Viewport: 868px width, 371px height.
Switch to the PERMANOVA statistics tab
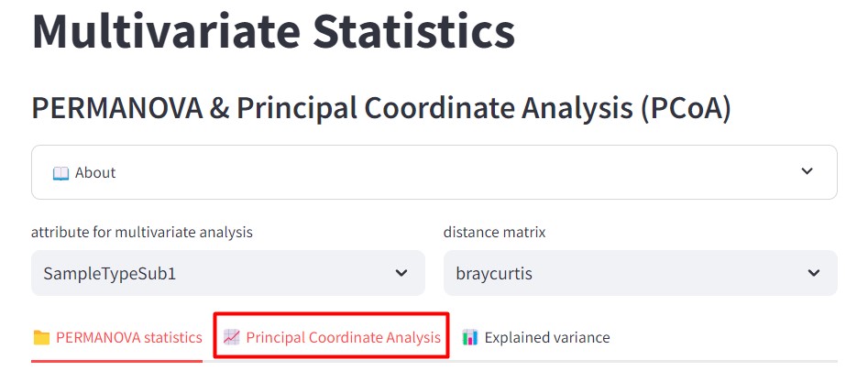(128, 338)
